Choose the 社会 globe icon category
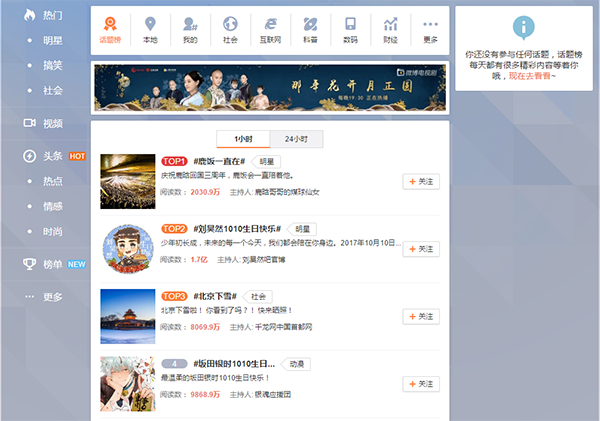This screenshot has height=421, width=600. point(230,29)
